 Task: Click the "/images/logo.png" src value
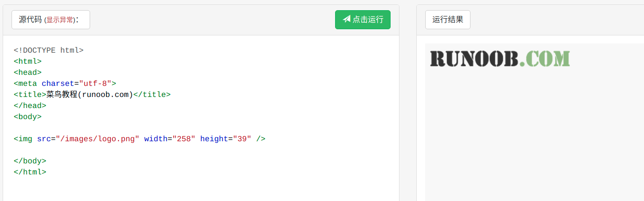tap(98, 139)
